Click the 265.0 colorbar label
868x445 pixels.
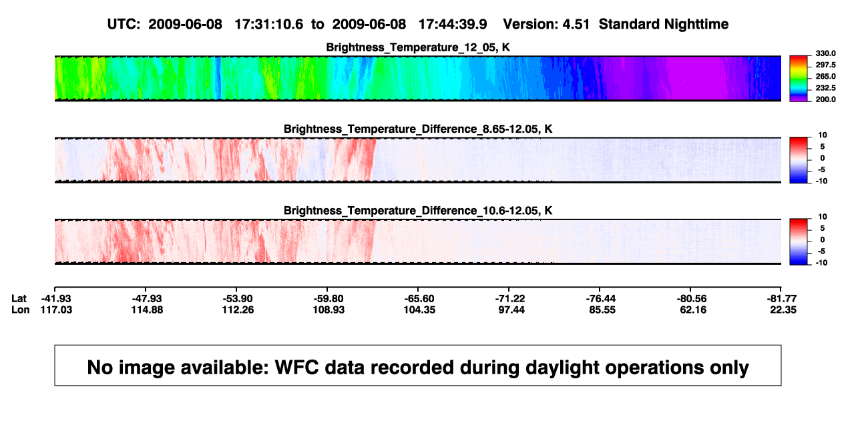[826, 77]
